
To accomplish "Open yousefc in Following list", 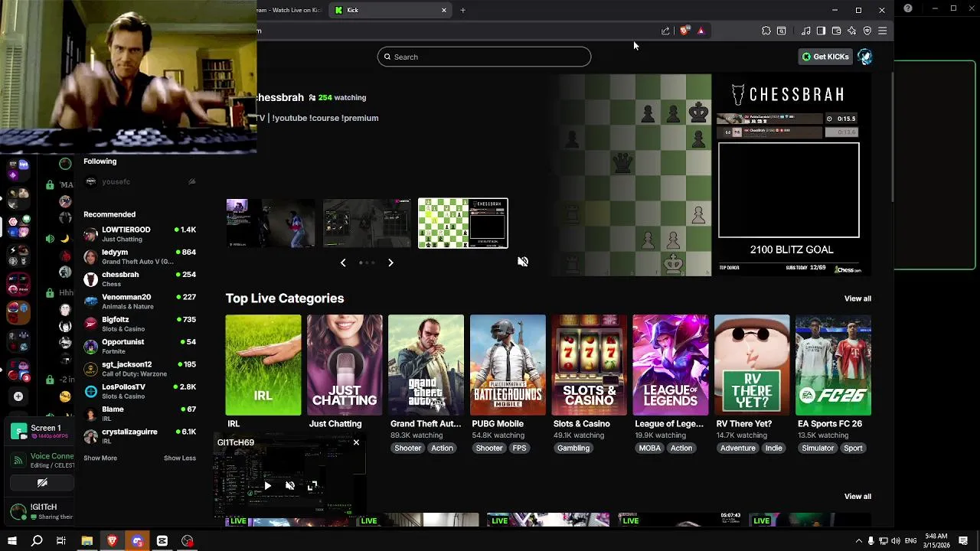I will pos(139,182).
